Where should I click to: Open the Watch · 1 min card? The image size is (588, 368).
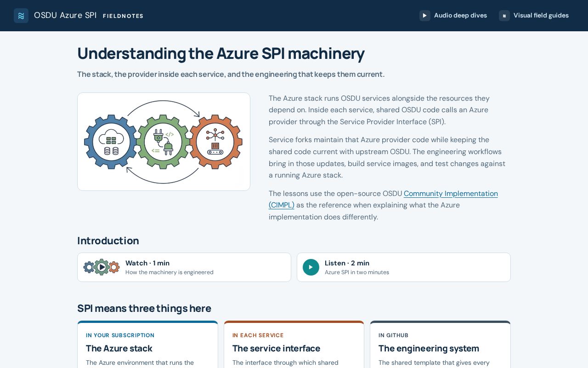click(184, 267)
